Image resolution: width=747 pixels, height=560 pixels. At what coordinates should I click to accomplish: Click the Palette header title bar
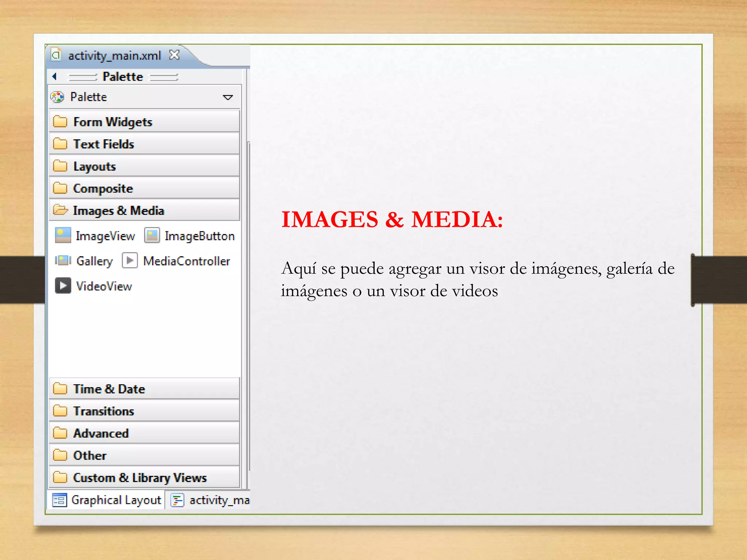point(145,77)
